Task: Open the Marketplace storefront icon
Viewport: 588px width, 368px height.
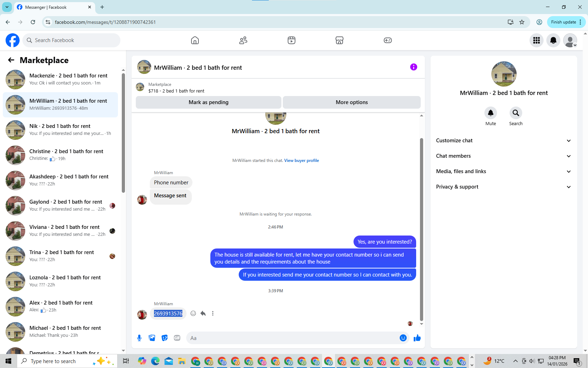Action: (339, 40)
